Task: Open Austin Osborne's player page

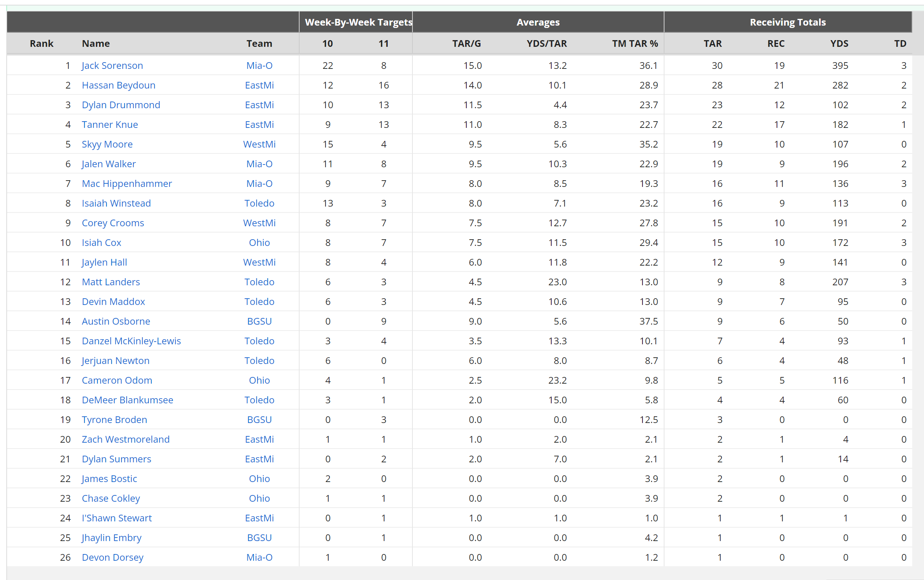Action: coord(116,321)
